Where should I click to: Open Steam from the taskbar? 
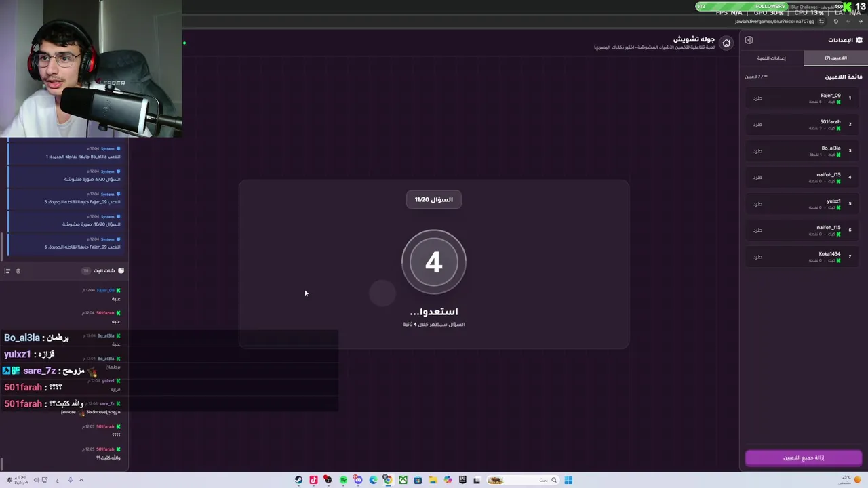[x=298, y=481]
